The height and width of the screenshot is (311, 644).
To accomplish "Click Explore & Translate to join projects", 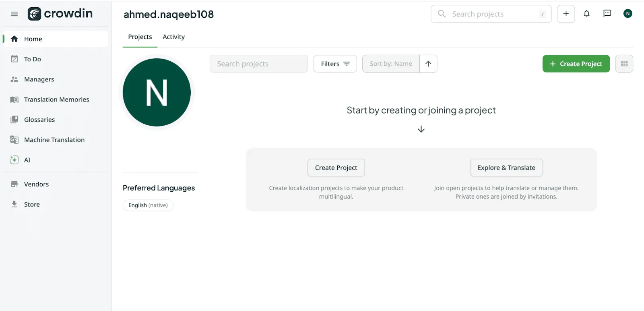I will [506, 168].
